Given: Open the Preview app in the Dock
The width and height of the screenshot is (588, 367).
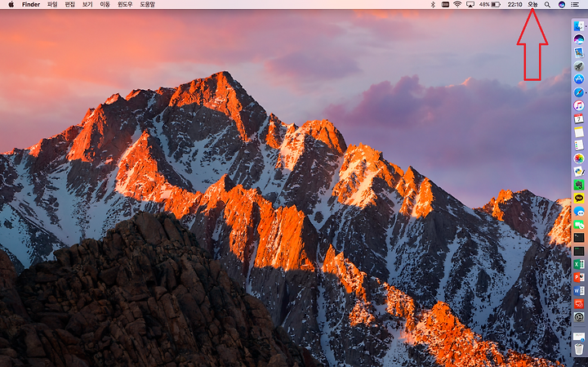Looking at the screenshot, I should (x=579, y=52).
